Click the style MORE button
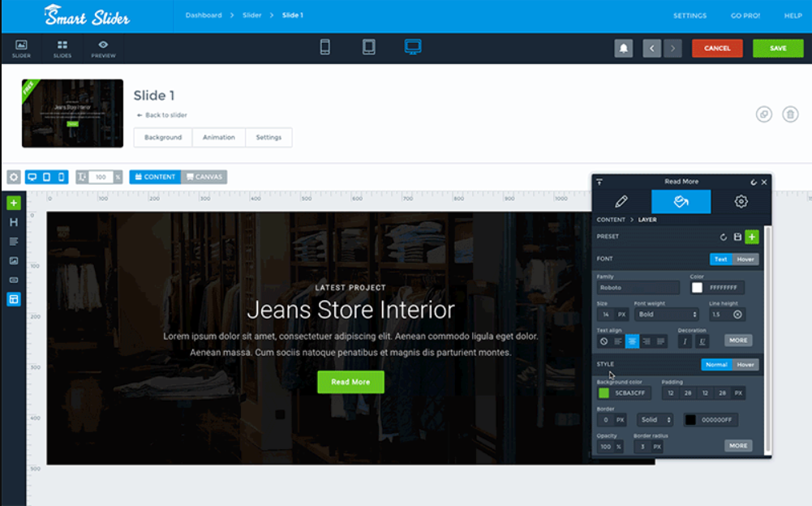Image resolution: width=812 pixels, height=506 pixels. point(738,445)
